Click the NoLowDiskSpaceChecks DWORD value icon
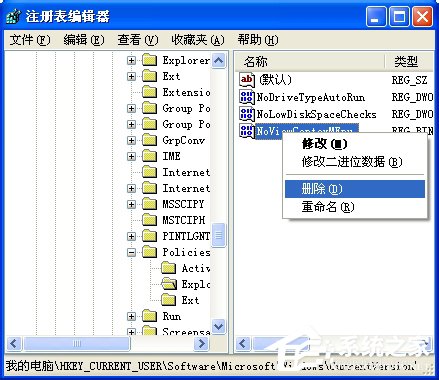The height and width of the screenshot is (380, 439). [247, 114]
